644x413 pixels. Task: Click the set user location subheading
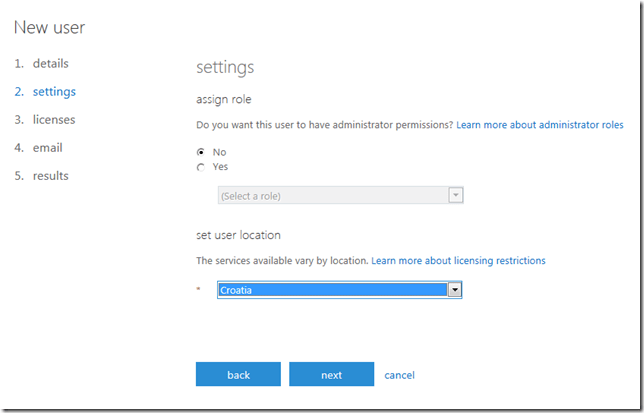pos(238,235)
